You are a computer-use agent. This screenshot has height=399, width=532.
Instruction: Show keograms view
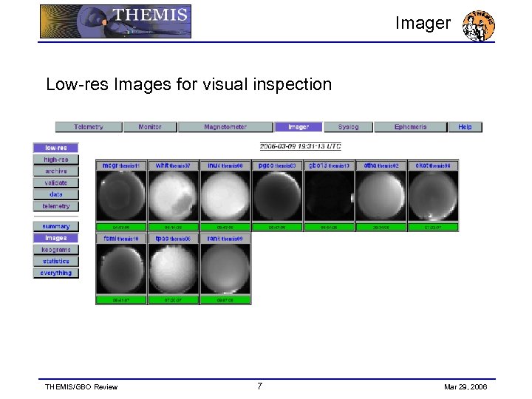coord(56,250)
